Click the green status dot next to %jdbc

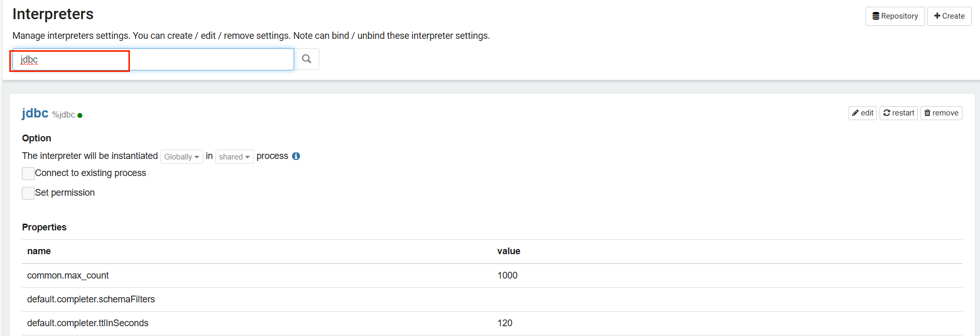click(x=80, y=115)
